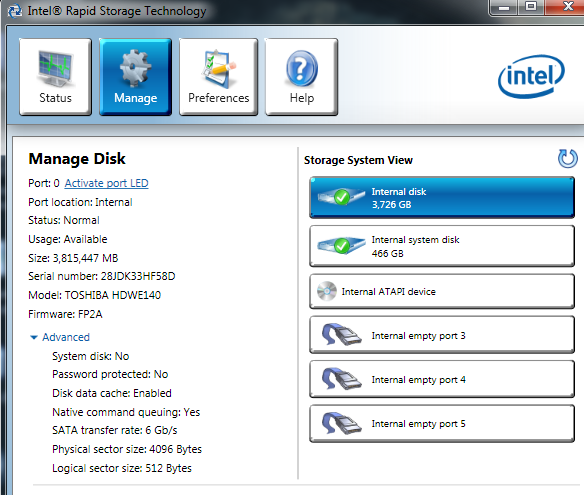Click the Internal disk drive icon

(341, 196)
